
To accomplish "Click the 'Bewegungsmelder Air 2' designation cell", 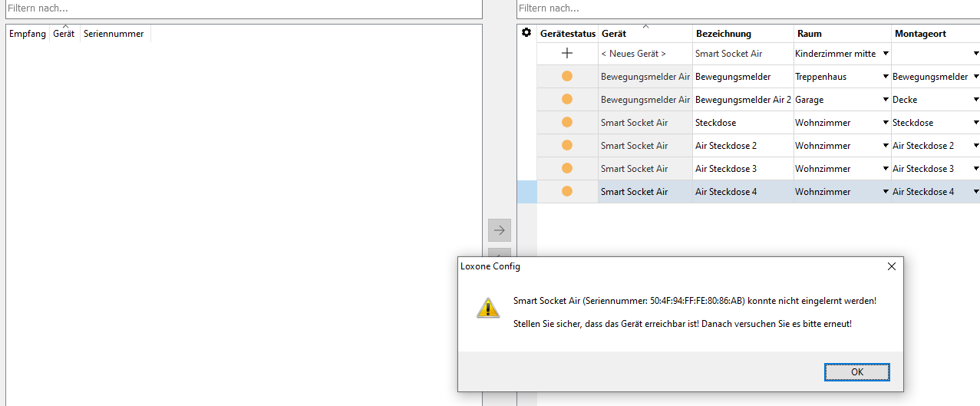I will (743, 100).
